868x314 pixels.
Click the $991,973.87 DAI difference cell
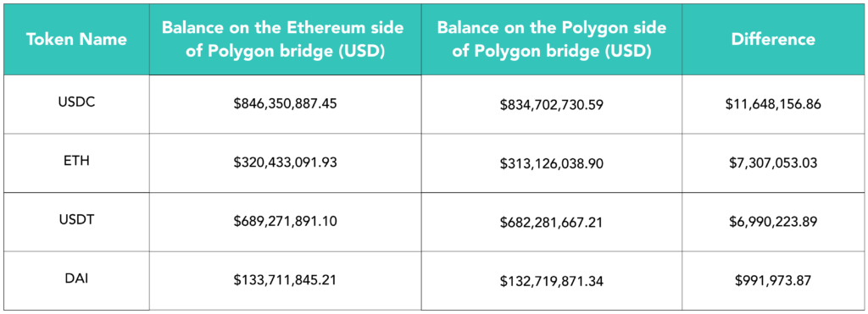[773, 280]
